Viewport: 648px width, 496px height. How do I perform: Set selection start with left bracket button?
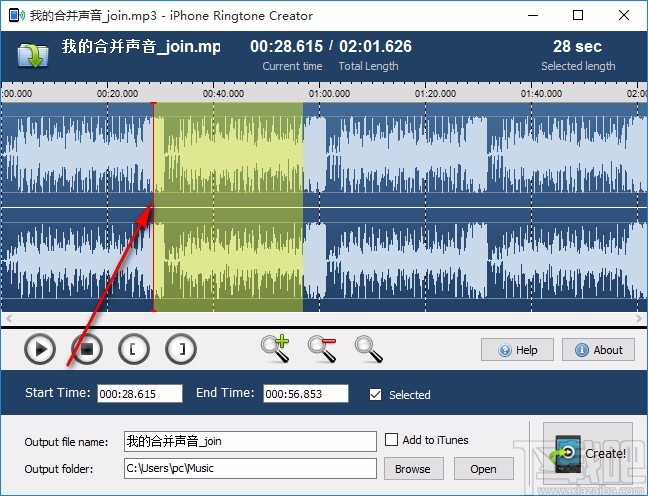pos(134,349)
